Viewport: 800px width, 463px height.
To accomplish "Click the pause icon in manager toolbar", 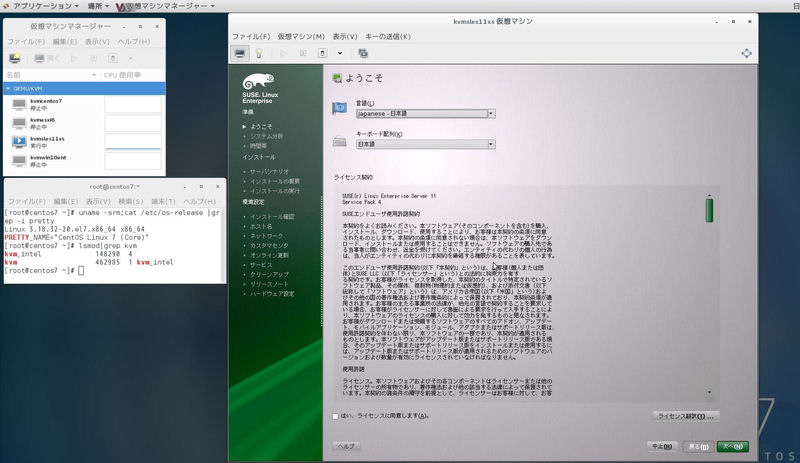I will point(93,58).
